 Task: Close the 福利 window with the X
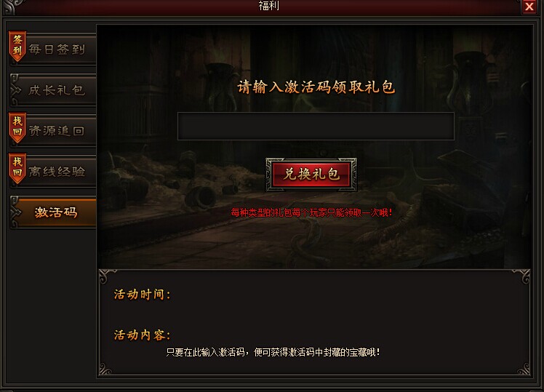[529, 7]
